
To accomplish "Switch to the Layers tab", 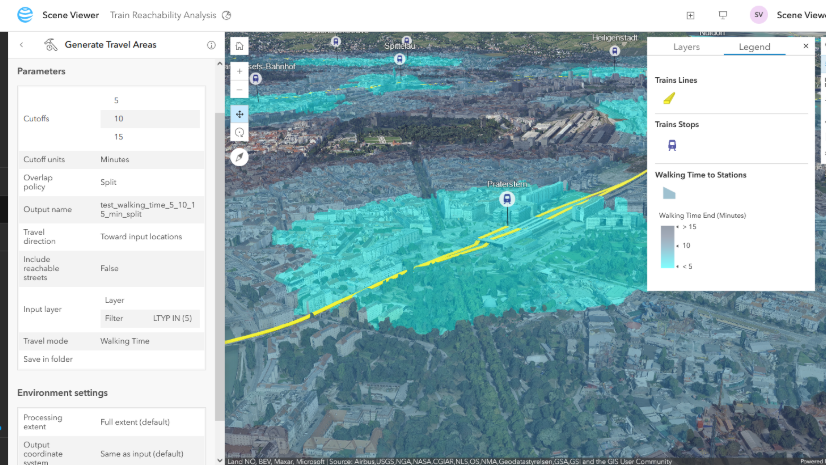I will point(686,47).
